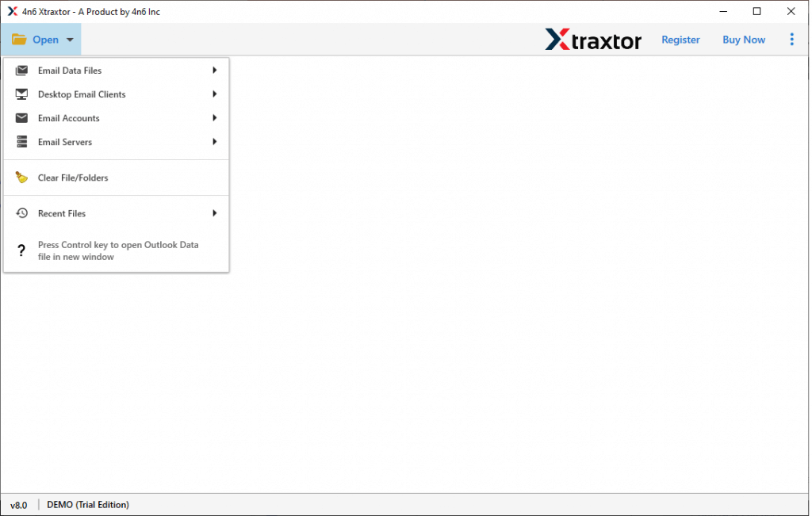Screen dimensions: 812x516
Task: Click the DEMO (Trial Edition) status label
Action: point(87,504)
